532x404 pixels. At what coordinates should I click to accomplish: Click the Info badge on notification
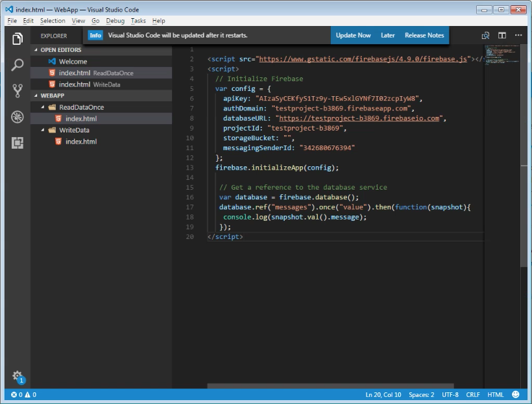click(95, 35)
